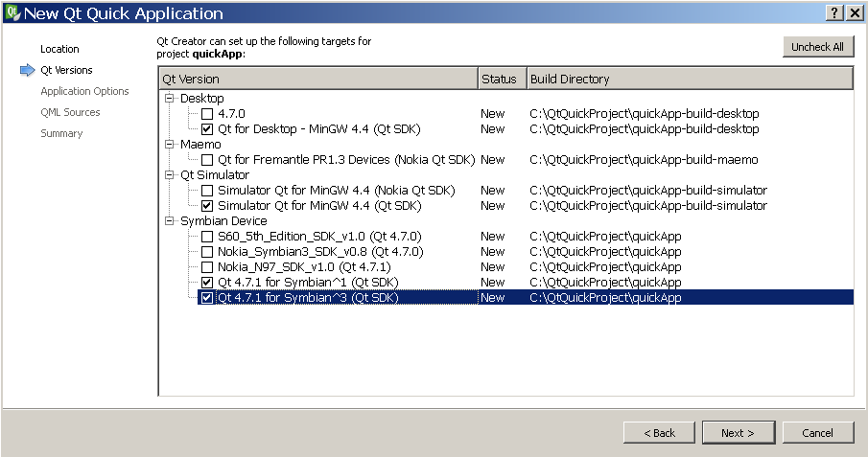Select the QML Sources wizard step

tap(70, 112)
